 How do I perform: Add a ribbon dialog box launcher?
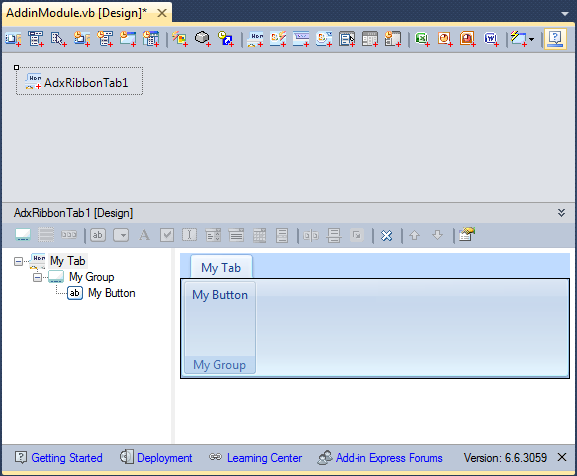[357, 235]
